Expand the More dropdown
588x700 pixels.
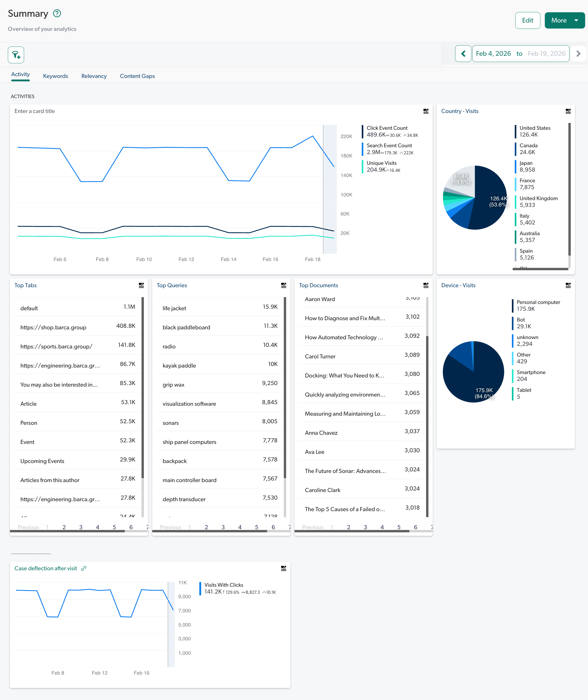point(564,20)
